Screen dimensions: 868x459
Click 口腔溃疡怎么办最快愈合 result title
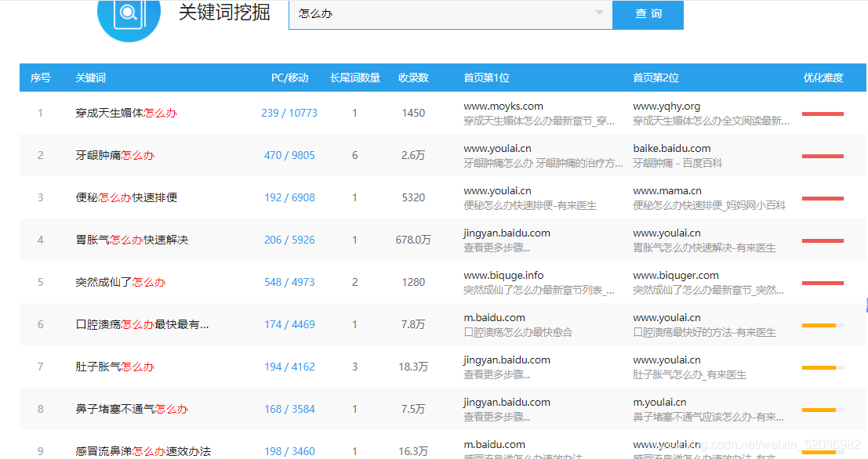point(518,332)
